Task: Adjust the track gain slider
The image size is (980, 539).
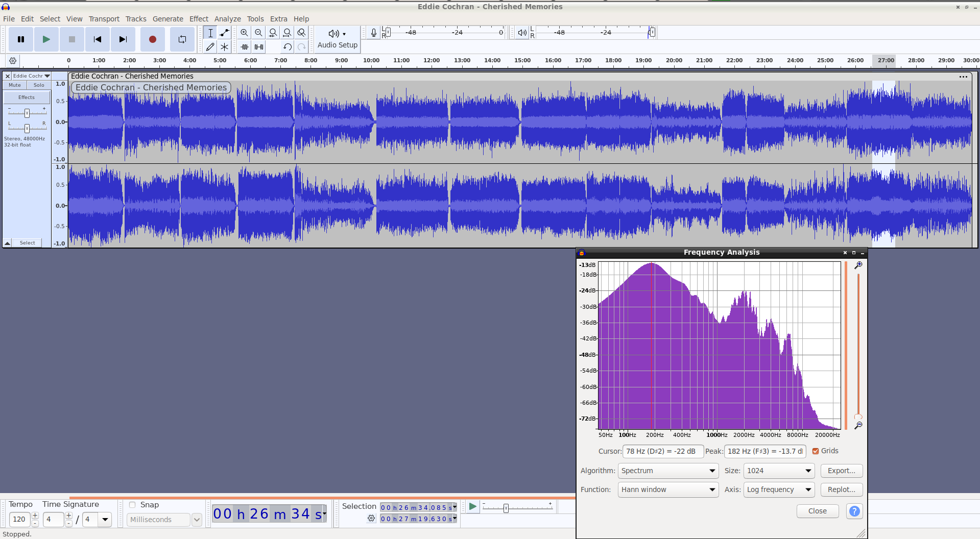Action: pyautogui.click(x=27, y=113)
